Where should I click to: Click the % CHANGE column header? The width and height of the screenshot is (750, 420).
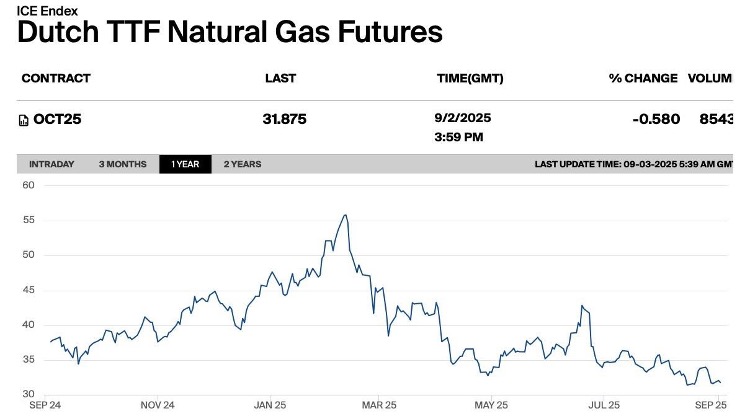coord(643,78)
